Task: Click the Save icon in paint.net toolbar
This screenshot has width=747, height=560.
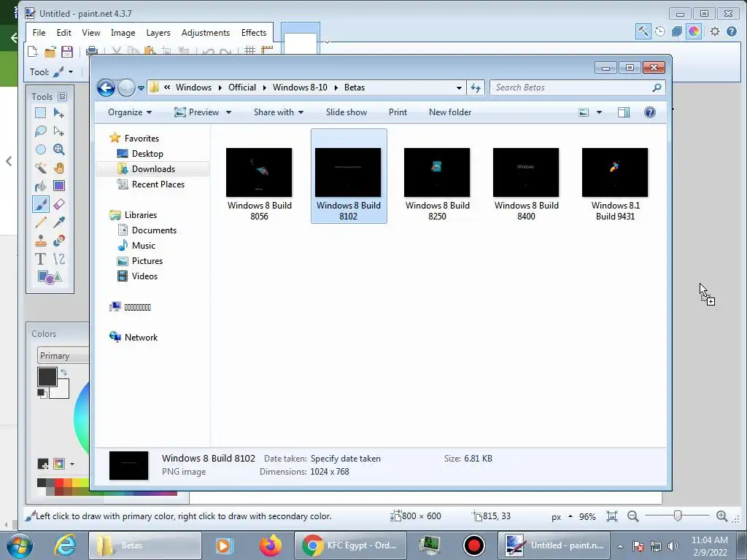Action: 66,51
